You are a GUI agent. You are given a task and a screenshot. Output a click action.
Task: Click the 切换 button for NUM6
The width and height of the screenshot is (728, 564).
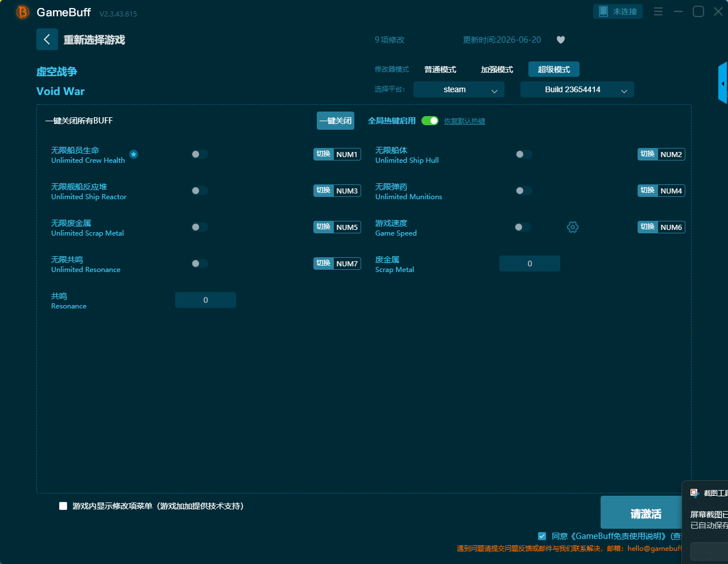648,227
